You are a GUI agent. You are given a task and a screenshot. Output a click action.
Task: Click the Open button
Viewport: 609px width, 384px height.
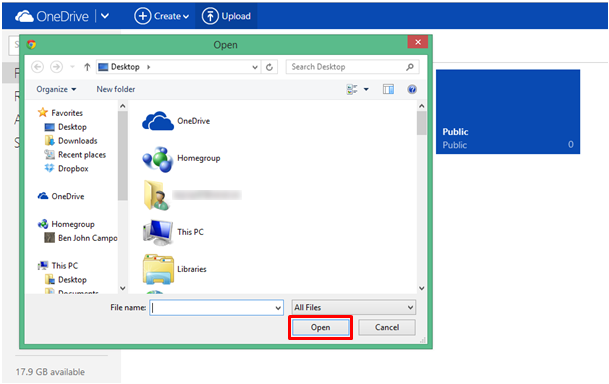point(320,328)
